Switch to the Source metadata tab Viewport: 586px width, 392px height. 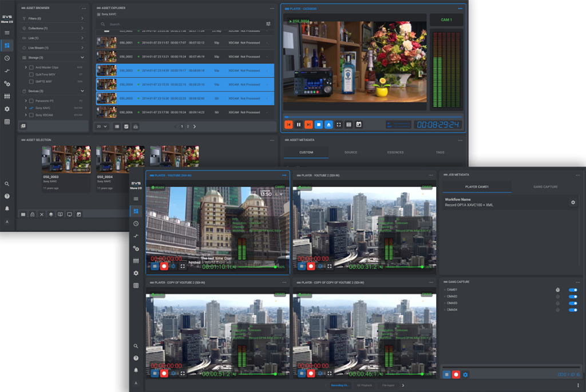click(x=351, y=152)
